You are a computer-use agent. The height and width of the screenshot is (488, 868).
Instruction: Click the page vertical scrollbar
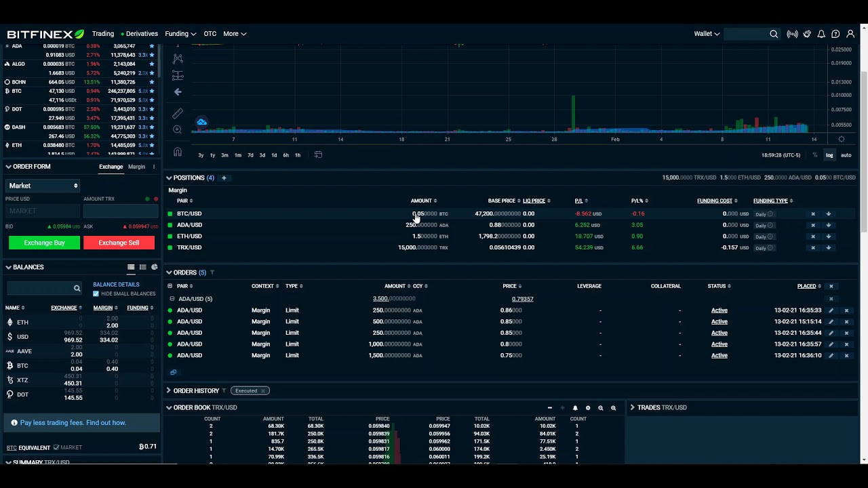[863, 152]
